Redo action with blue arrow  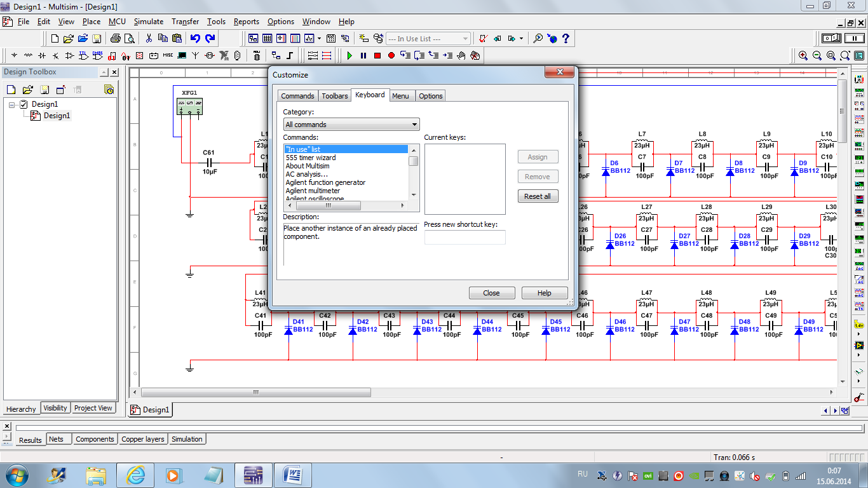tap(210, 38)
